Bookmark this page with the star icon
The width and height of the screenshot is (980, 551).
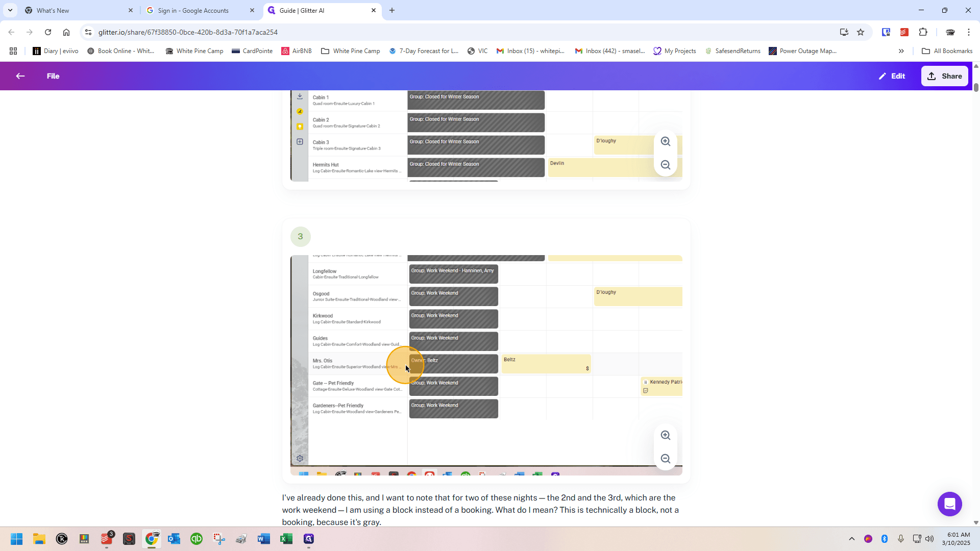coord(861,32)
